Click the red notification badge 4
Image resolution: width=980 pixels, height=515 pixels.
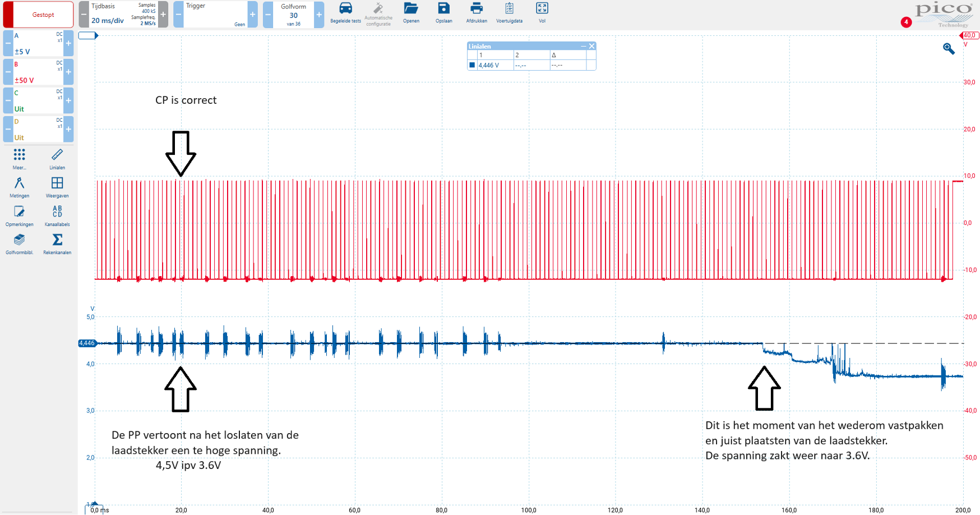tap(906, 22)
